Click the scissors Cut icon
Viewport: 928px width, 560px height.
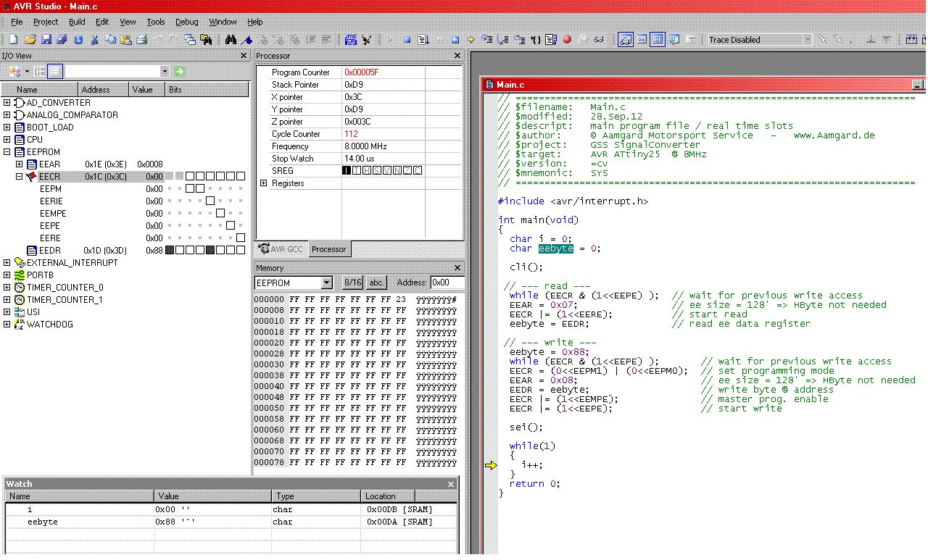tap(94, 40)
